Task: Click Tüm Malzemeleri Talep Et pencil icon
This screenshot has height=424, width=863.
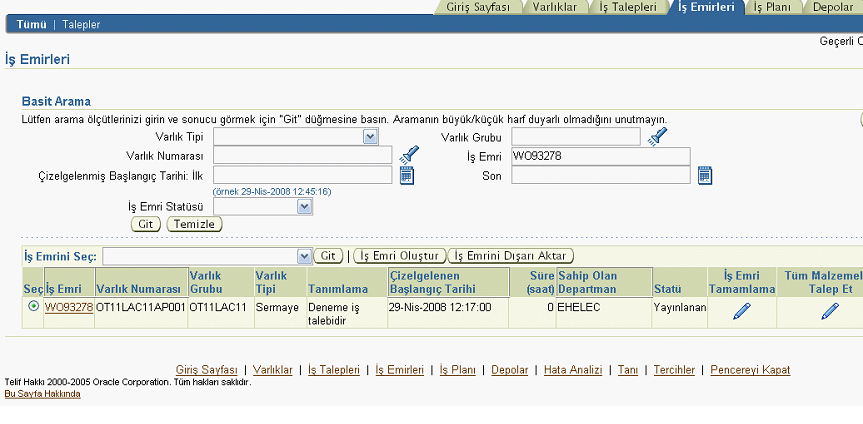Action: 830,311
